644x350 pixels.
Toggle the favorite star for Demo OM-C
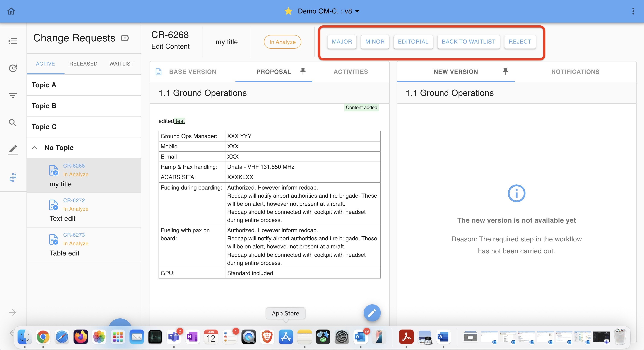pyautogui.click(x=288, y=11)
